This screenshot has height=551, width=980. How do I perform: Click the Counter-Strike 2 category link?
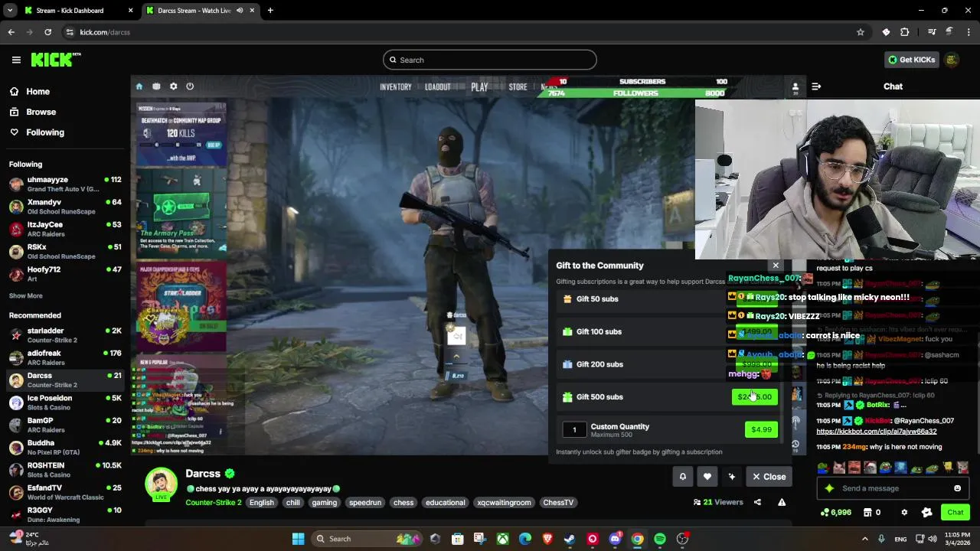[x=214, y=503]
